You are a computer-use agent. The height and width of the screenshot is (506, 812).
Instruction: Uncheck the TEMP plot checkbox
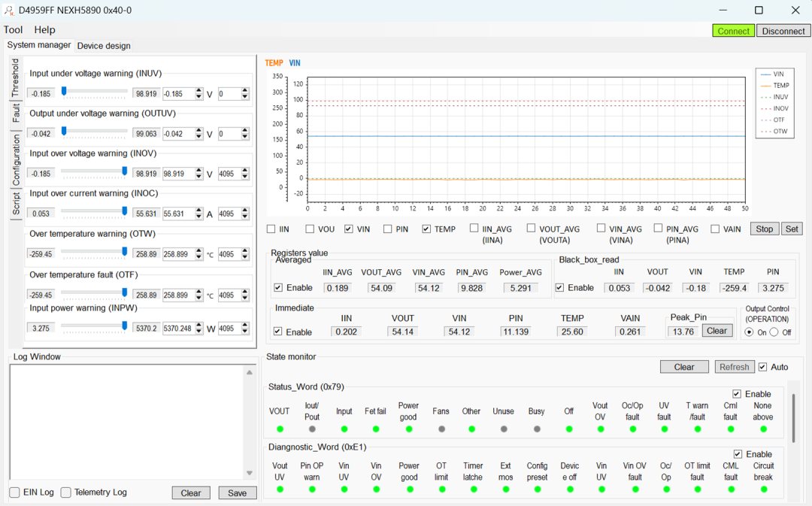pyautogui.click(x=426, y=229)
